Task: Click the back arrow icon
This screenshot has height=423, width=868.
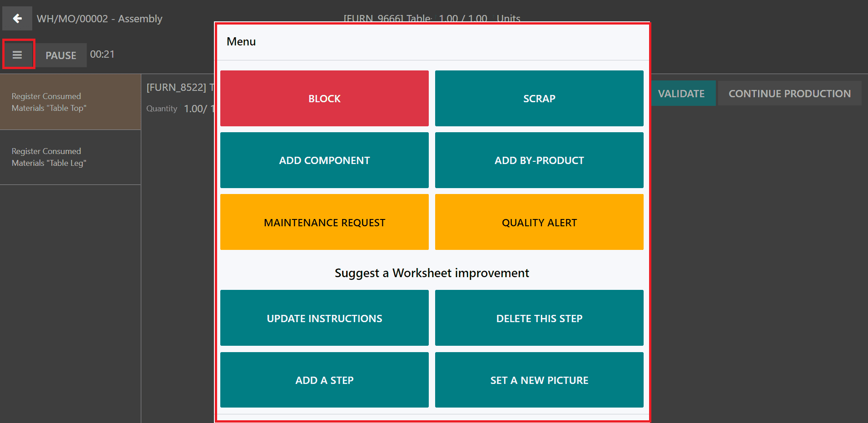Action: pos(17,19)
